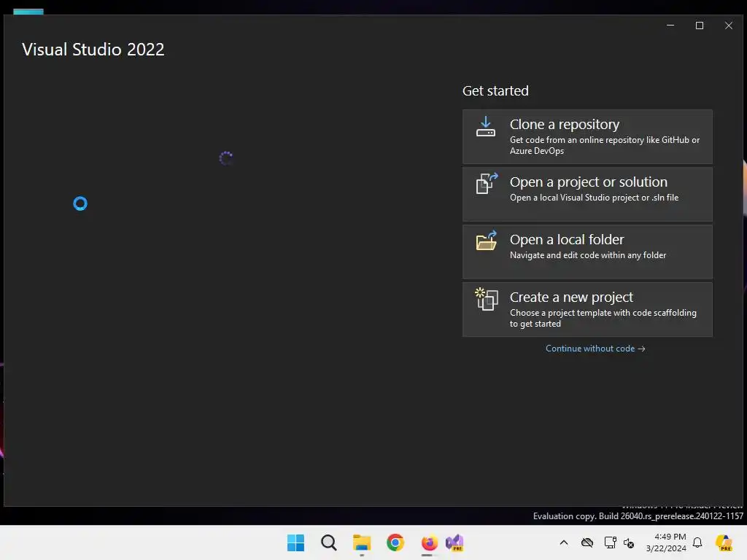This screenshot has width=747, height=560.
Task: Open Google Chrome from the taskbar
Action: (x=395, y=542)
